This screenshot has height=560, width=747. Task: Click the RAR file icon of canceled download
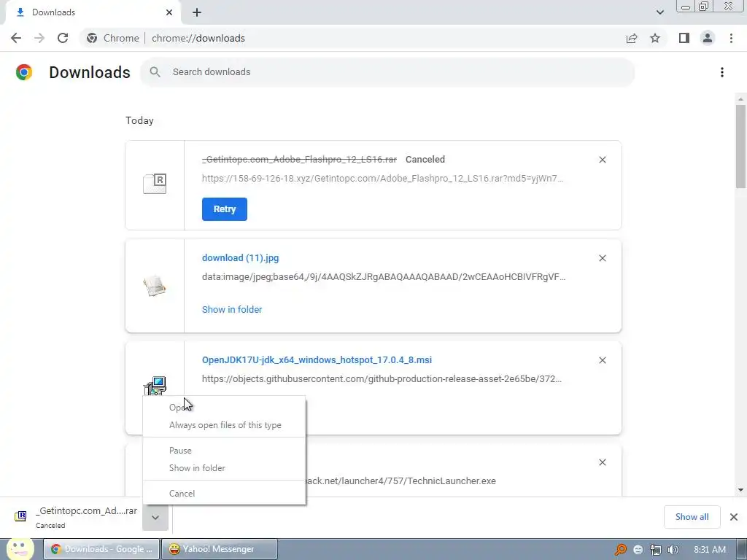tap(155, 183)
